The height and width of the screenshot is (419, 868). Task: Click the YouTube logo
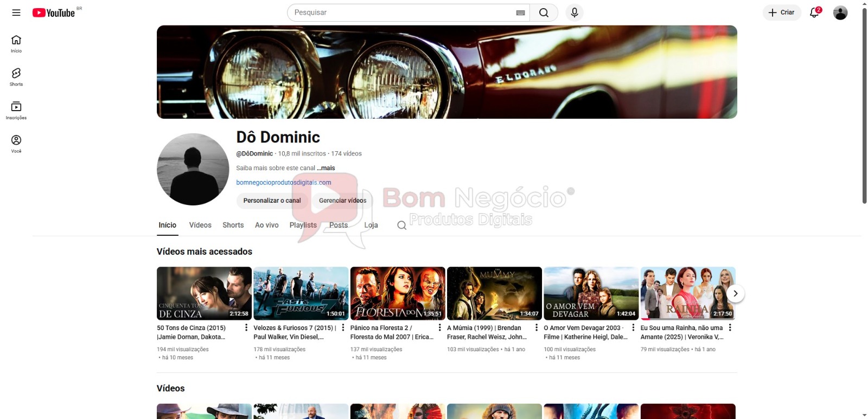tap(54, 12)
